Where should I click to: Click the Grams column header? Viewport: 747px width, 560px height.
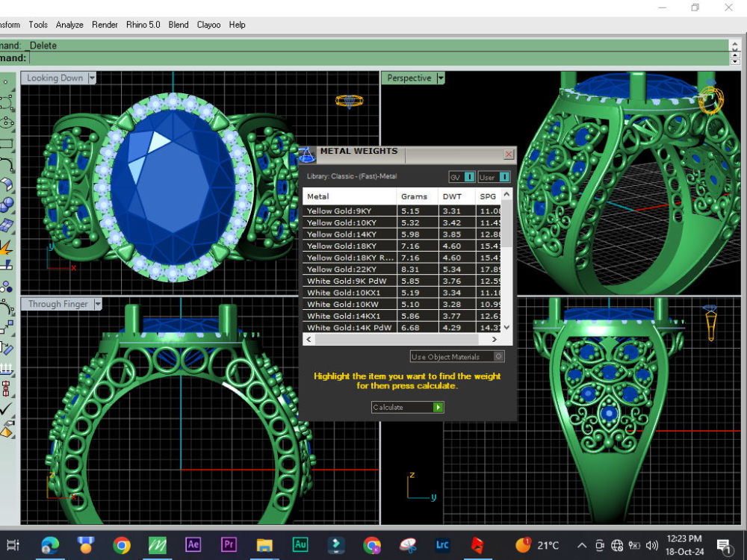click(x=418, y=196)
